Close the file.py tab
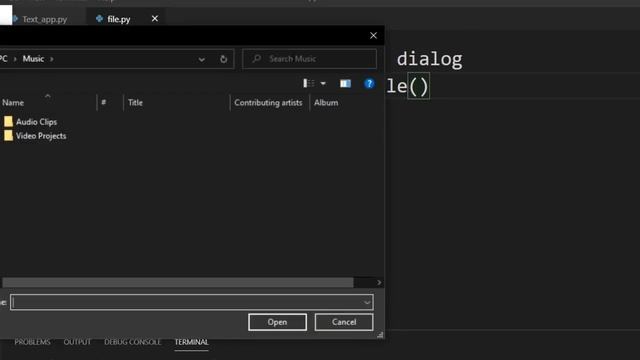Viewport: 640px width, 360px height. point(155,19)
